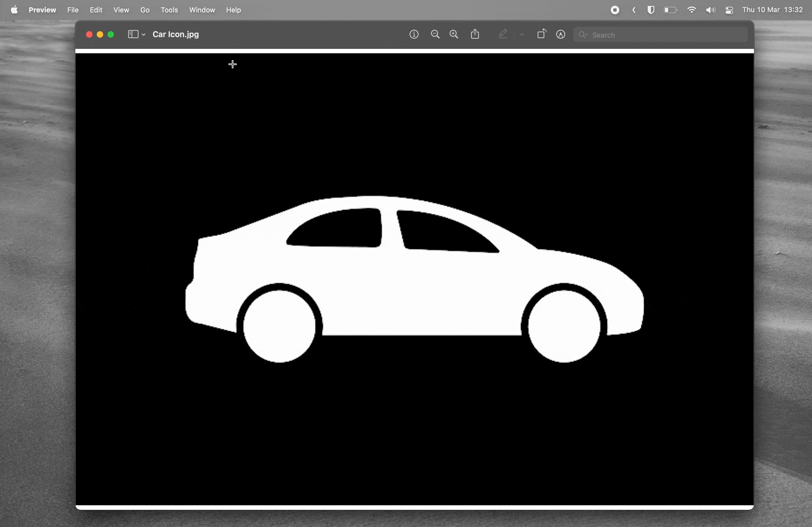Image resolution: width=812 pixels, height=527 pixels.
Task: Expand the Window menu options
Action: (201, 9)
